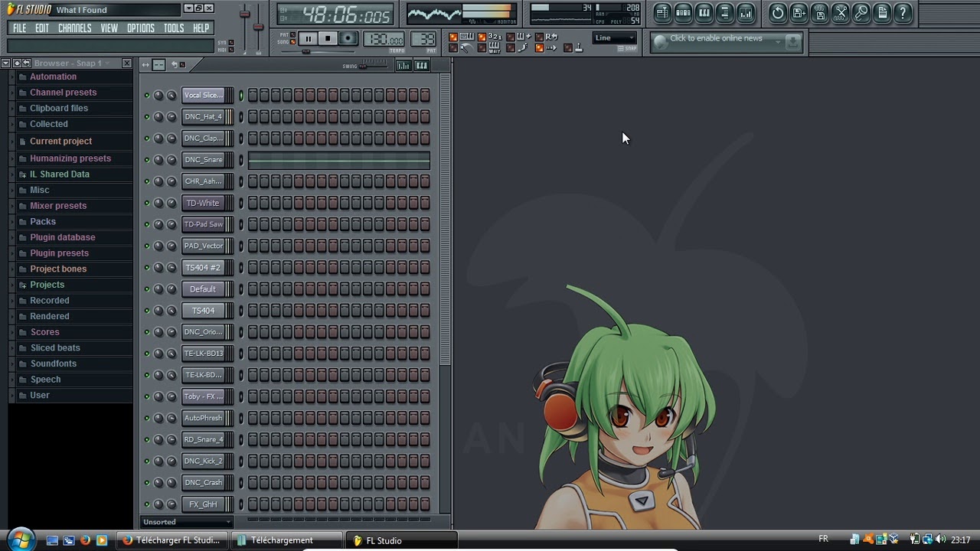Open the Playlist window from toolbar
980x551 pixels.
[662, 12]
